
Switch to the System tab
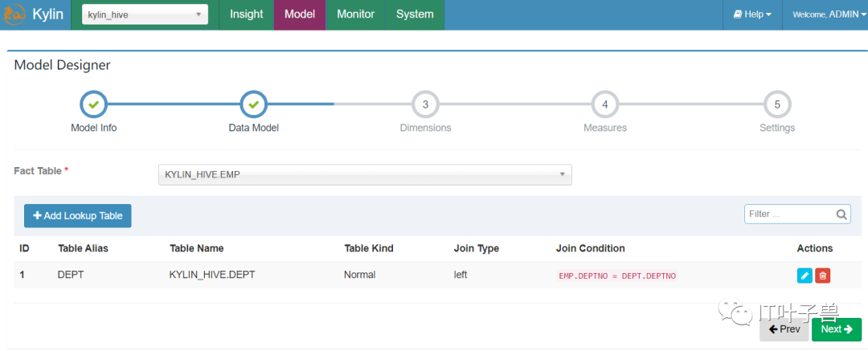pos(415,14)
